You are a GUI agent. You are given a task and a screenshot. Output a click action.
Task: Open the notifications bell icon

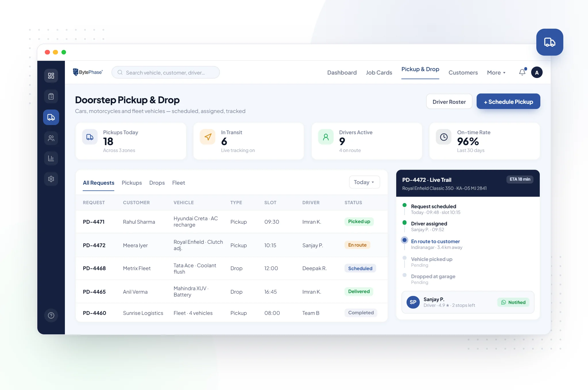click(x=523, y=72)
